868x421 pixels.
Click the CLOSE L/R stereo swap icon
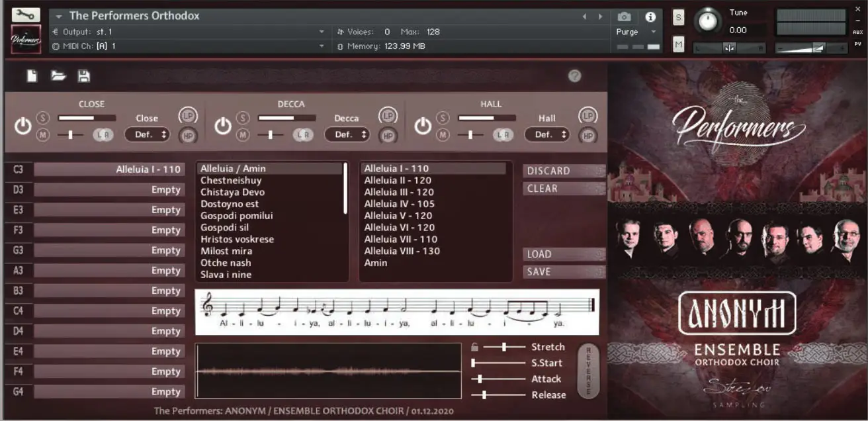[x=103, y=134]
